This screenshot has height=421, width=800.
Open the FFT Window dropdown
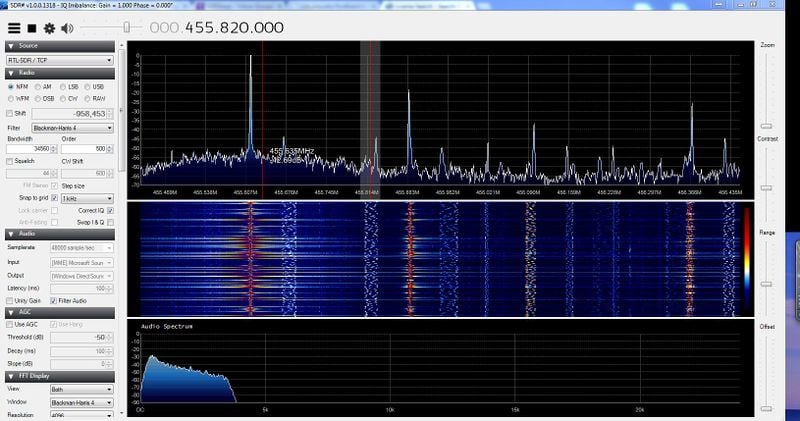tap(82, 403)
